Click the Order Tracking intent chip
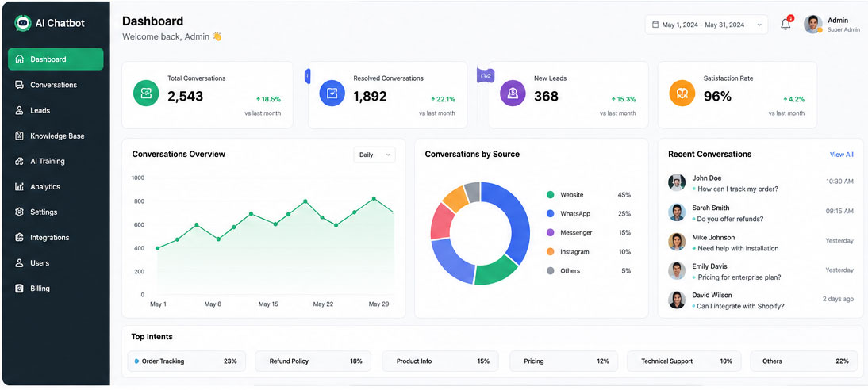Screen dimensions: 868x390 186,361
